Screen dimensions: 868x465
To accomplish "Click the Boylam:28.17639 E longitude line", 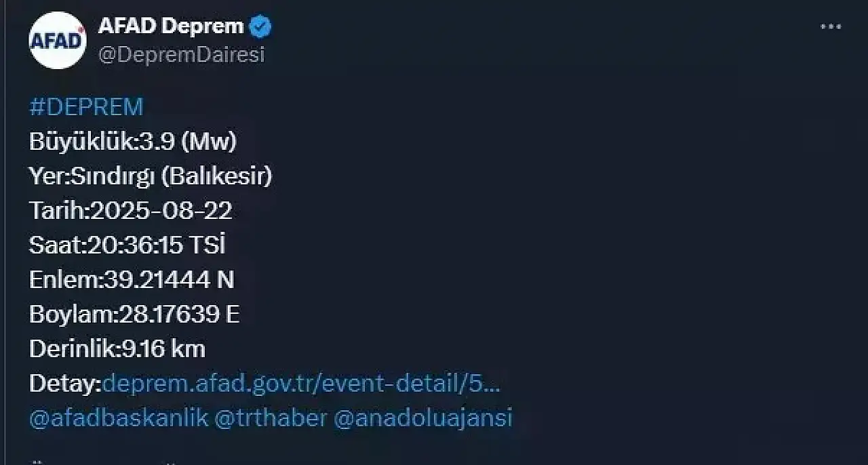I will click(x=134, y=315).
